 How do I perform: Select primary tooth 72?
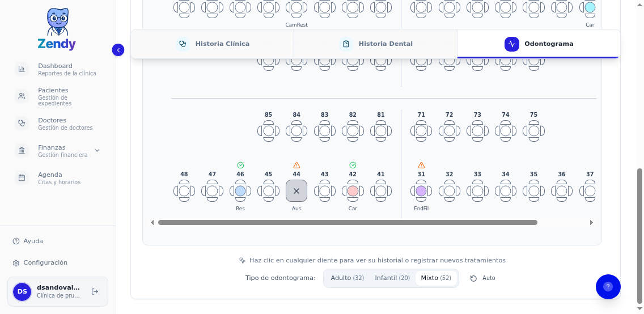click(450, 131)
